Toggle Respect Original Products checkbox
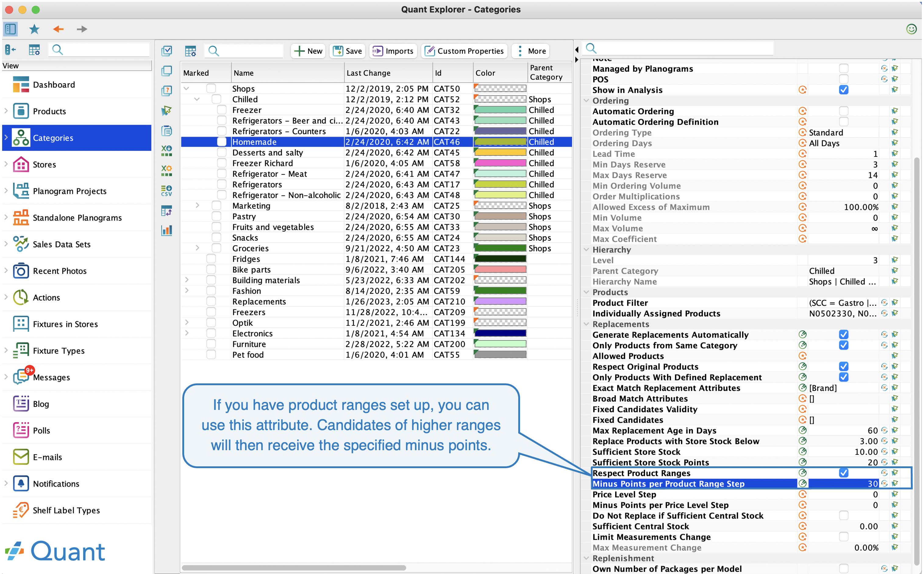The width and height of the screenshot is (924, 574). point(843,366)
